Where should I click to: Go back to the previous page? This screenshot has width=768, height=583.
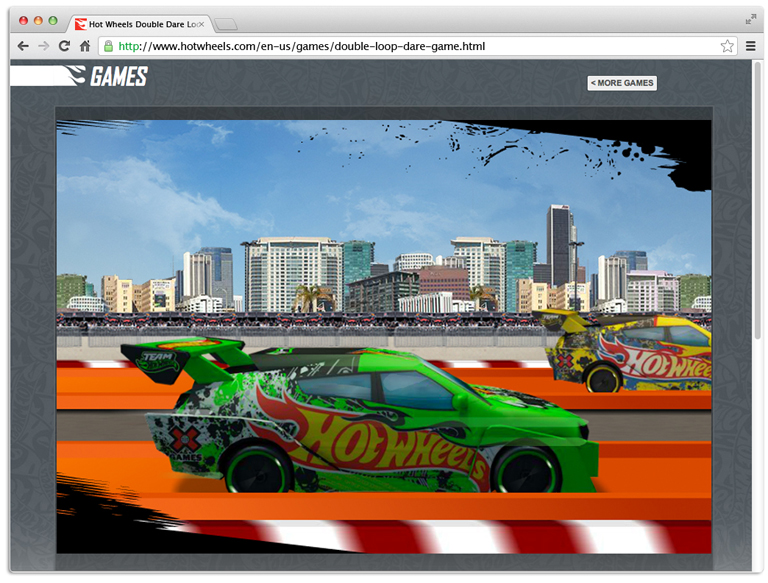(23, 46)
